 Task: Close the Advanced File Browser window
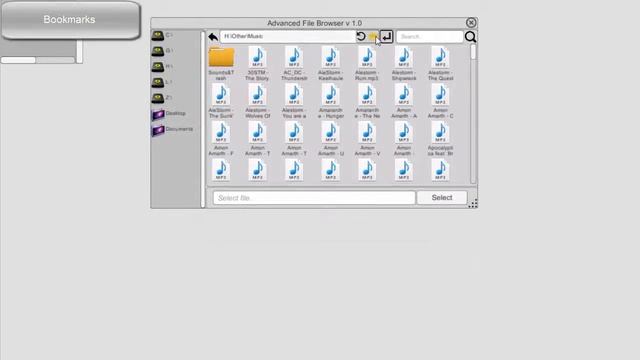point(471,23)
